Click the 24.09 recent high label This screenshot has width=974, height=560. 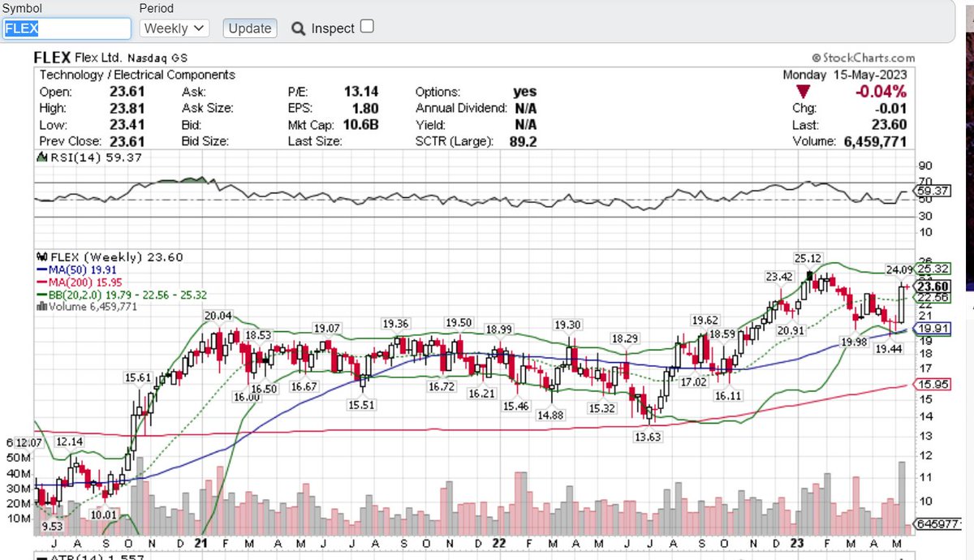pos(899,270)
